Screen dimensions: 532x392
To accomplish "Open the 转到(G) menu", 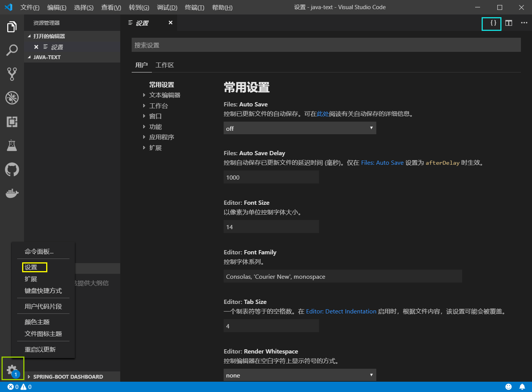I will (139, 7).
